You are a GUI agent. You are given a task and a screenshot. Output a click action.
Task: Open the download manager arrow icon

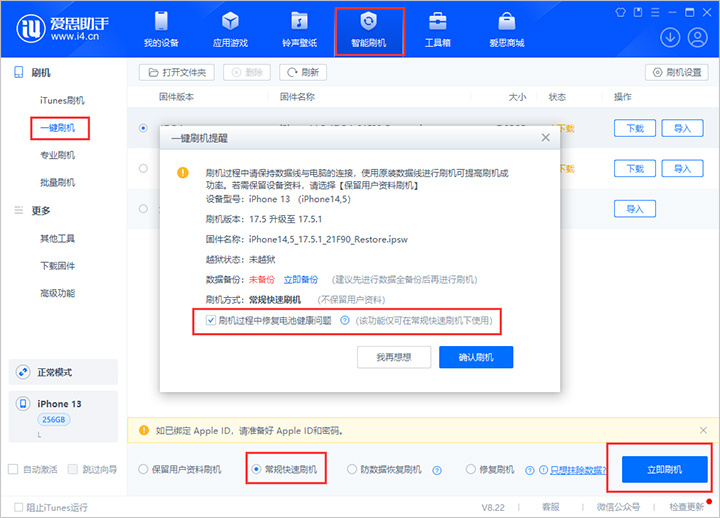coord(670,38)
